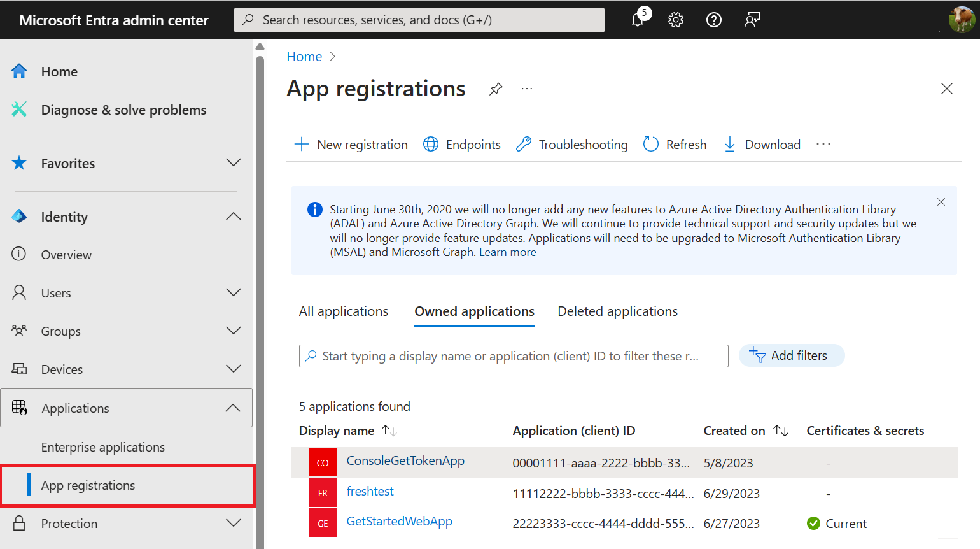The image size is (980, 549).
Task: Expand the Protection section
Action: click(x=234, y=524)
